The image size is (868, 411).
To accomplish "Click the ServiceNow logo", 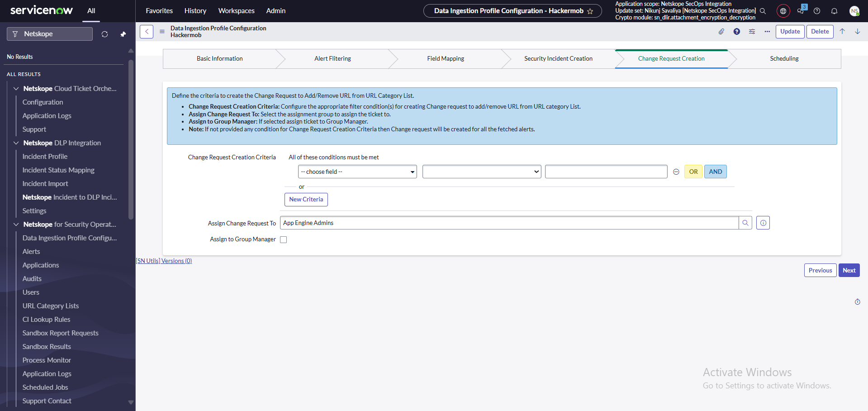I will (41, 10).
